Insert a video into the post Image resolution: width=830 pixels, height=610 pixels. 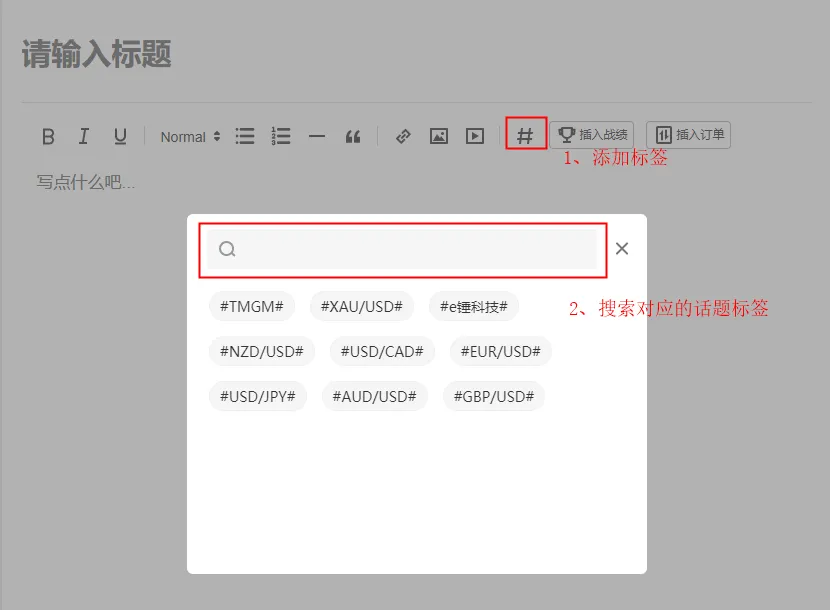[475, 137]
